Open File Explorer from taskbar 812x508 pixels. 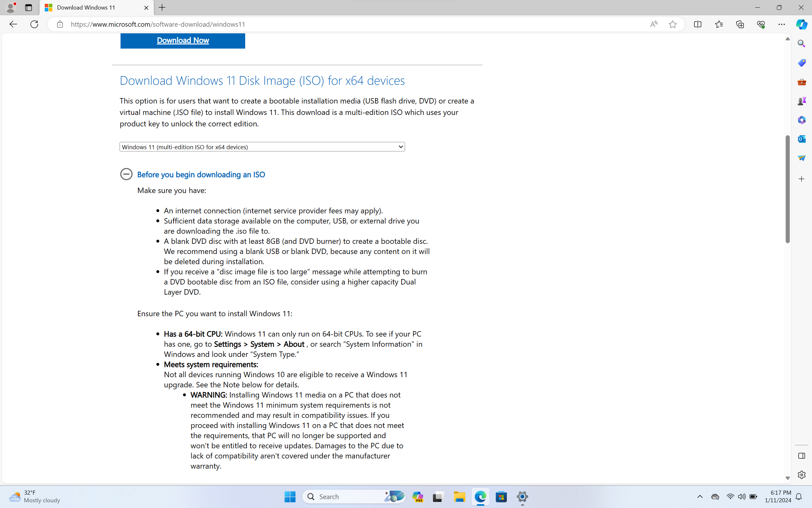459,497
